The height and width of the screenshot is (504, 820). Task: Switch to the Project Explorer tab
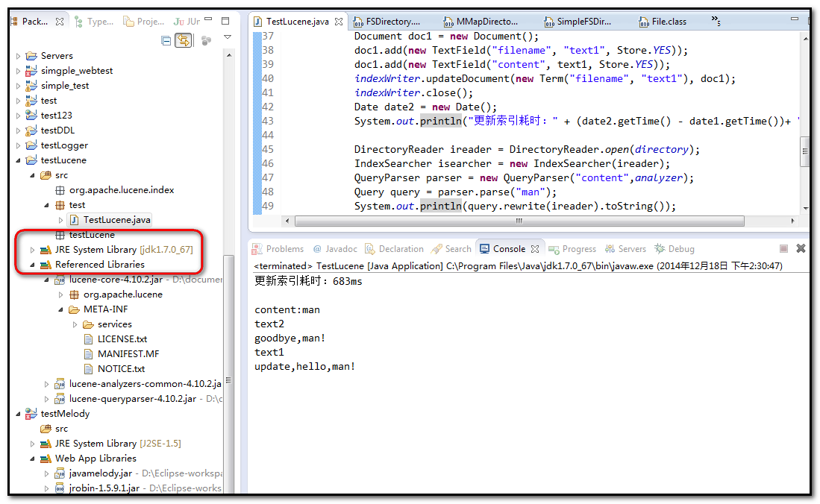143,22
